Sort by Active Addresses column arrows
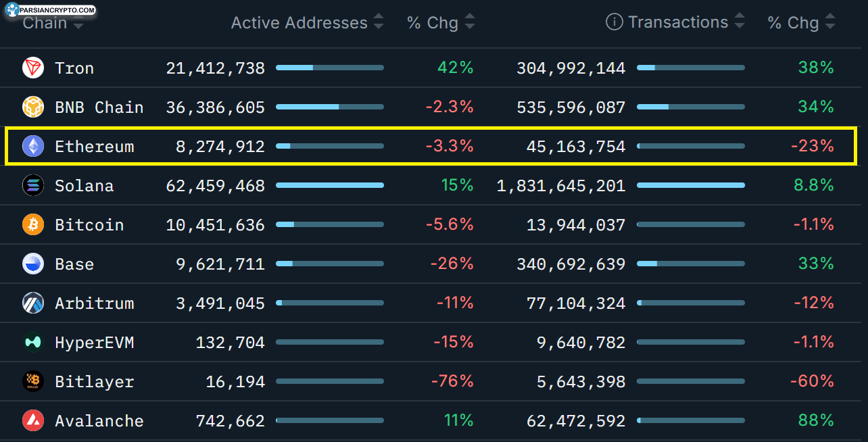This screenshot has height=442, width=868. (x=379, y=22)
